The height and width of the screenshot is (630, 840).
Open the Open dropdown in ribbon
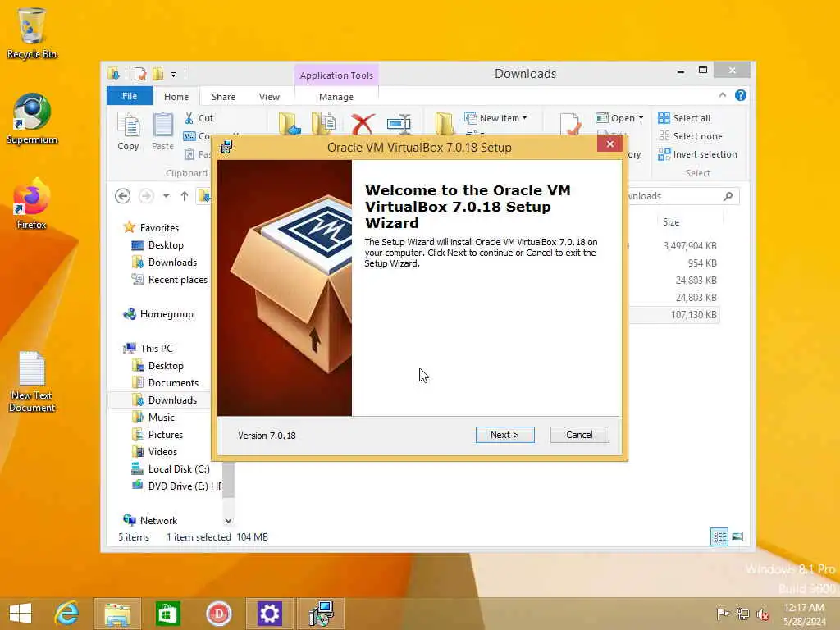(619, 118)
